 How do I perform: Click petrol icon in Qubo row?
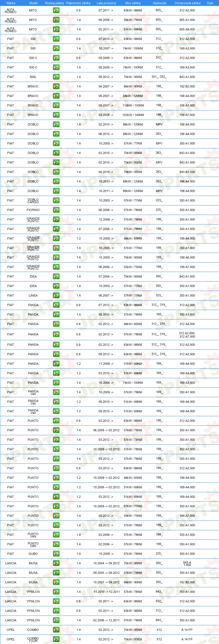click(x=56, y=554)
